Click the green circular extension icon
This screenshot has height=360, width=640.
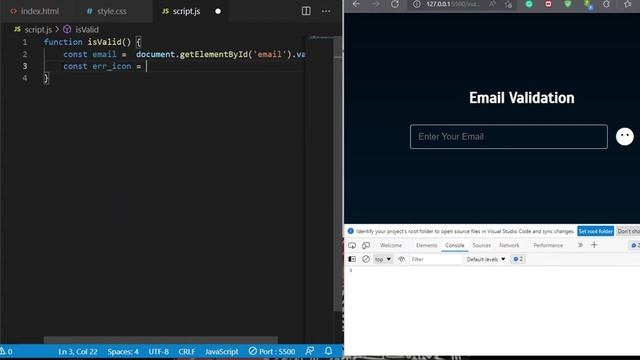[529, 4]
